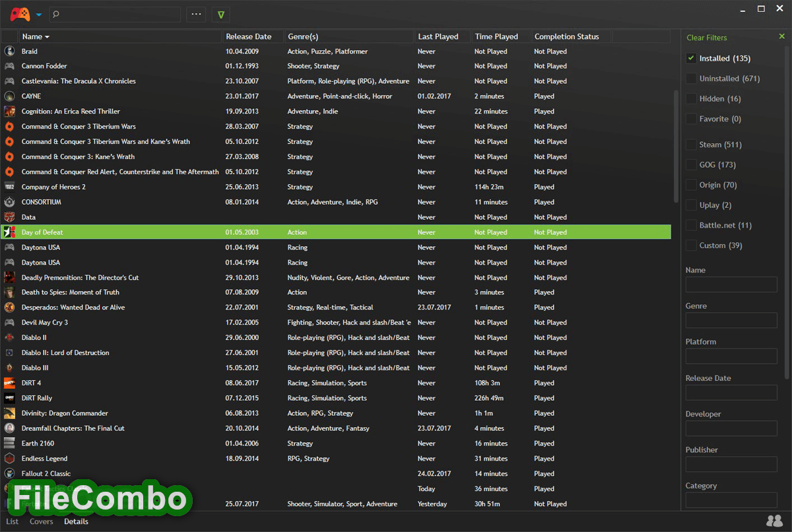792x532 pixels.
Task: Click the Castlevania: The Dracula X Chronicles icon
Action: coord(9,81)
